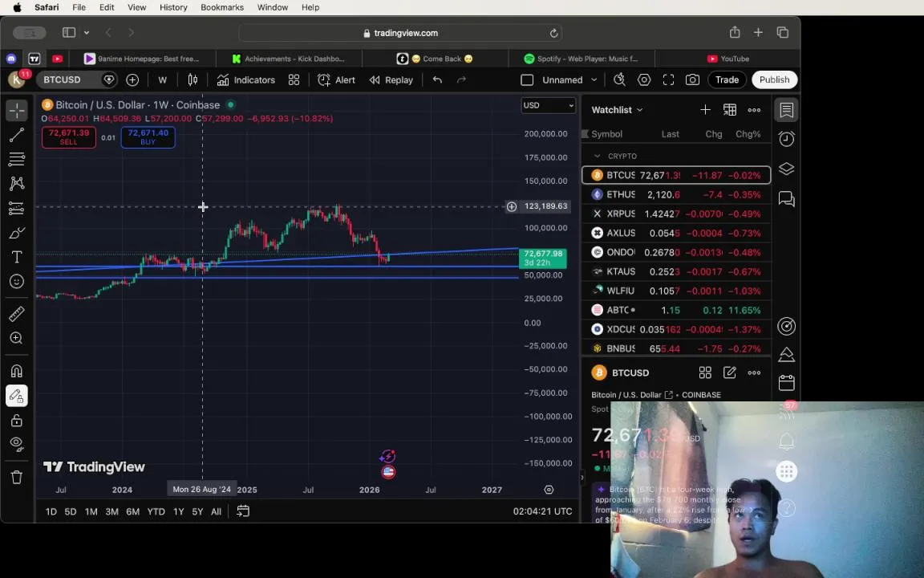
Task: Toggle the Safari sidebar
Action: coord(69,32)
